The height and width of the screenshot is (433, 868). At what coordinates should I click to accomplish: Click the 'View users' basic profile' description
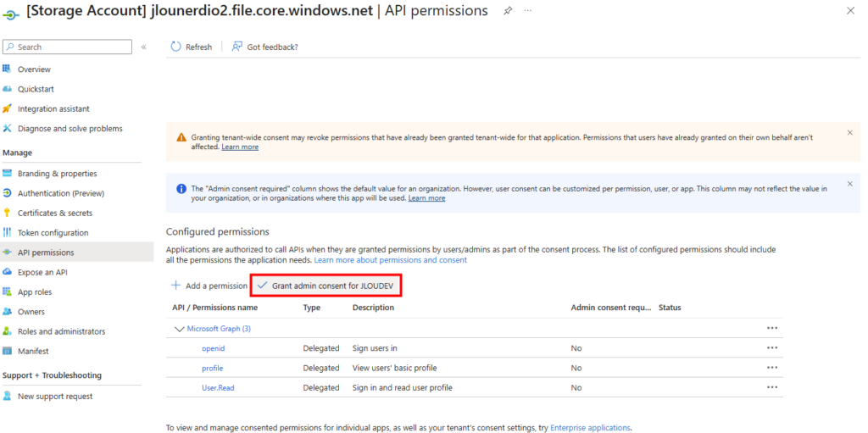point(393,368)
